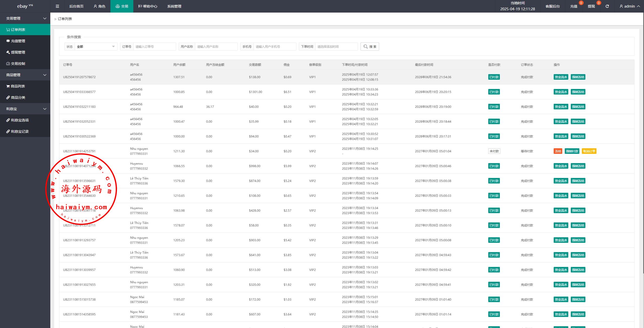Screen dimensions: 644x328
Task: Click the hamburger menu collapse icon
Action: click(57, 6)
